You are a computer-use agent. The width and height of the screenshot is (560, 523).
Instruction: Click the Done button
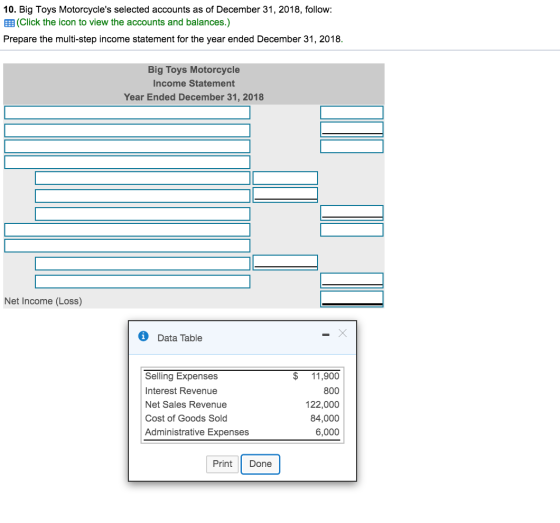[x=260, y=464]
